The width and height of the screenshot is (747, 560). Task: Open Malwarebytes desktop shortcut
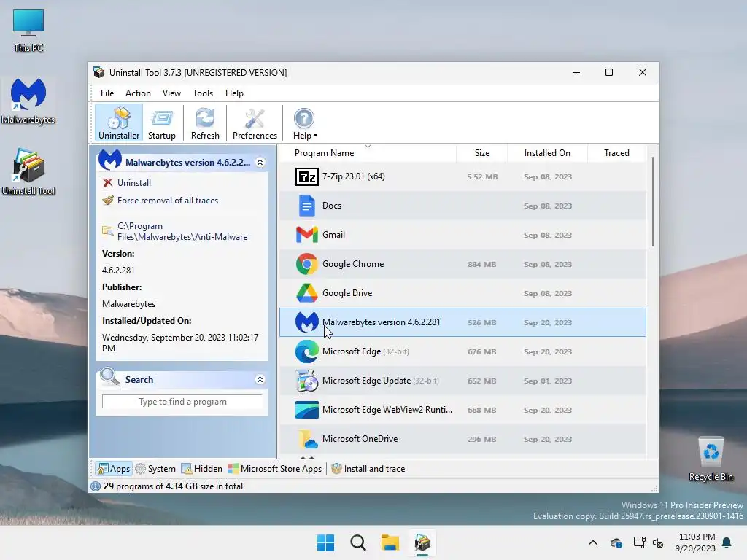[28, 101]
